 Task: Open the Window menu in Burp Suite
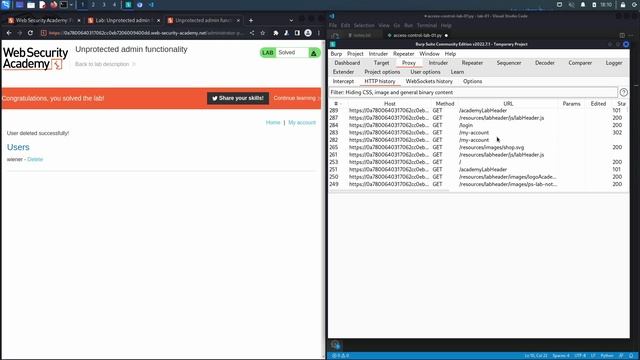coord(429,53)
